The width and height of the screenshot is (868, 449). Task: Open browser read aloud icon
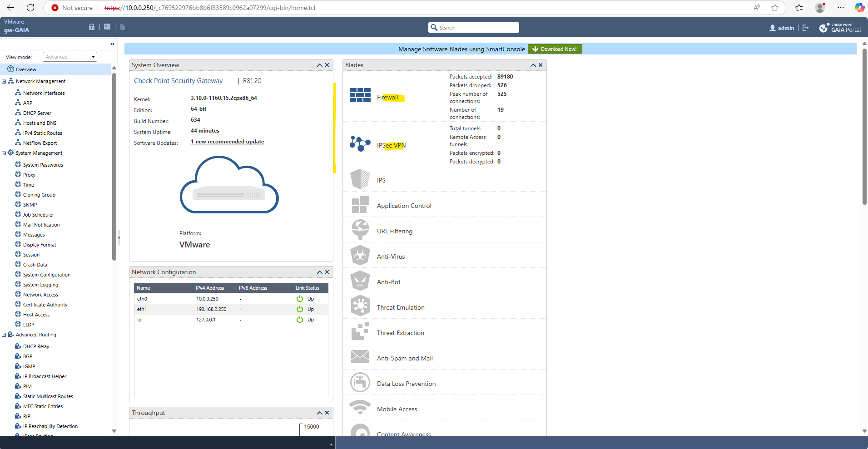757,8
